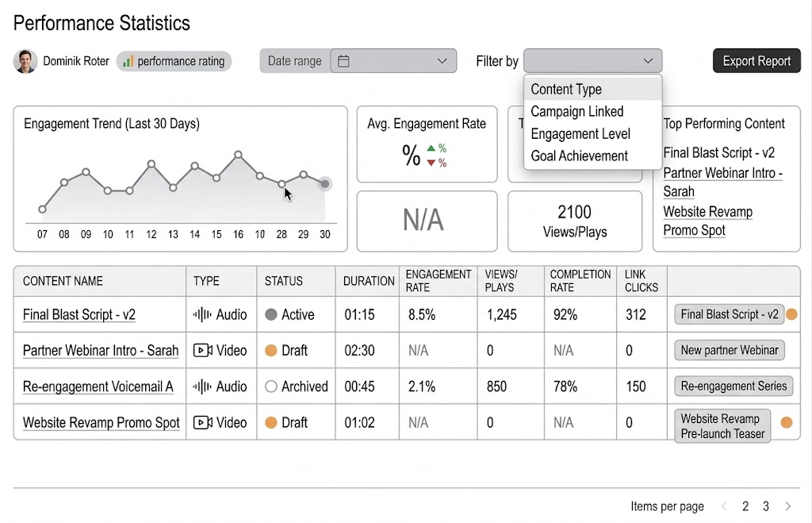This screenshot has width=812, height=523.
Task: Open Website Revamp Promo Spot in the table
Action: click(x=101, y=422)
